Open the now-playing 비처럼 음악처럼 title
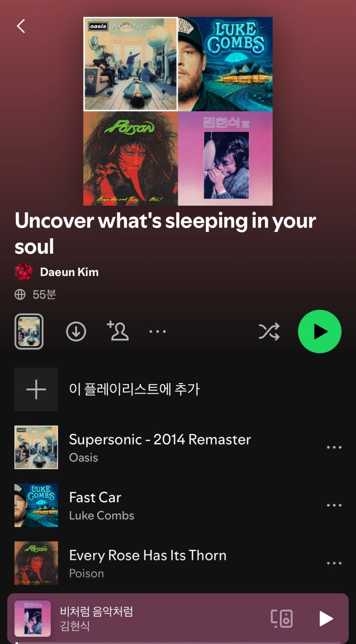Viewport: 356px width, 644px height. pyautogui.click(x=97, y=612)
